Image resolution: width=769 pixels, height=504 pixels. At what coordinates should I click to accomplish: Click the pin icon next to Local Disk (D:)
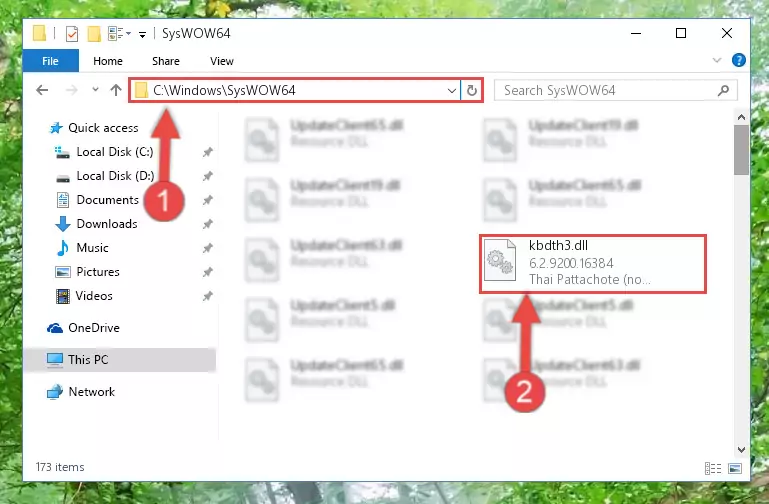click(x=207, y=176)
